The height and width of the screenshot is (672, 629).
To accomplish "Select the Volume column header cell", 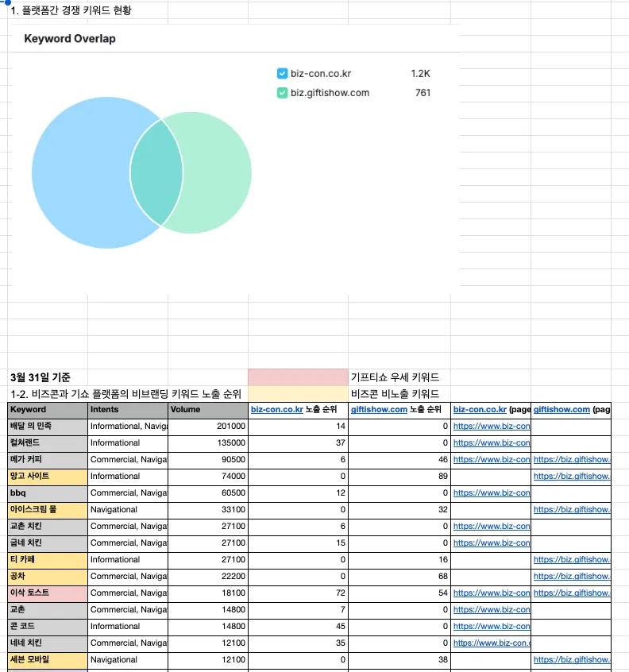I will (208, 410).
